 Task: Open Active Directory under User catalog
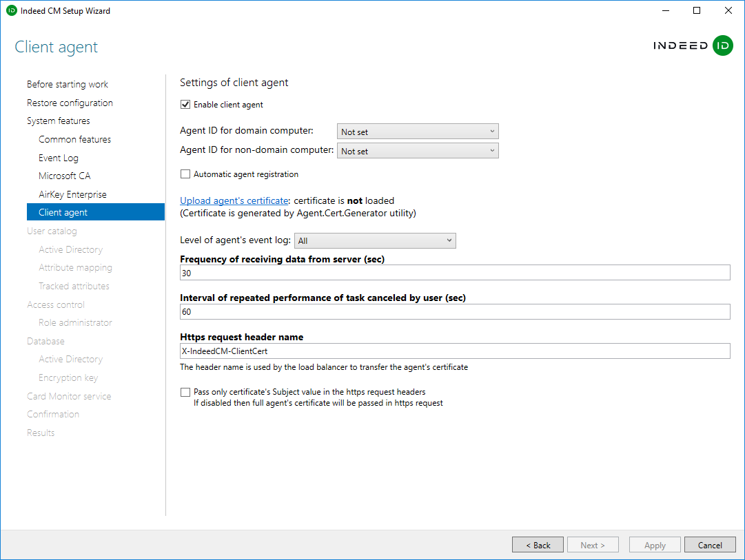[71, 249]
